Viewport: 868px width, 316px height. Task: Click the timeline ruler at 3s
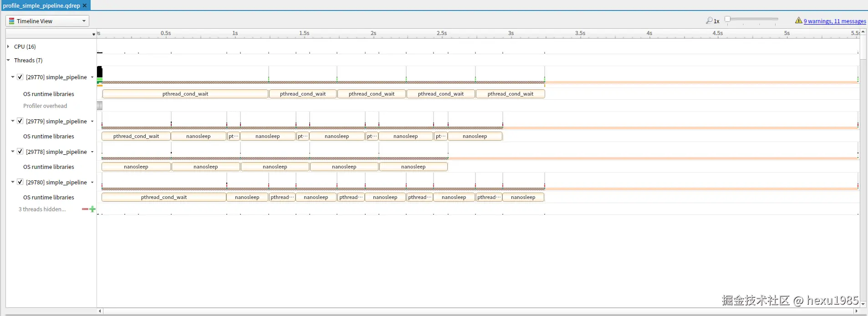pyautogui.click(x=511, y=33)
